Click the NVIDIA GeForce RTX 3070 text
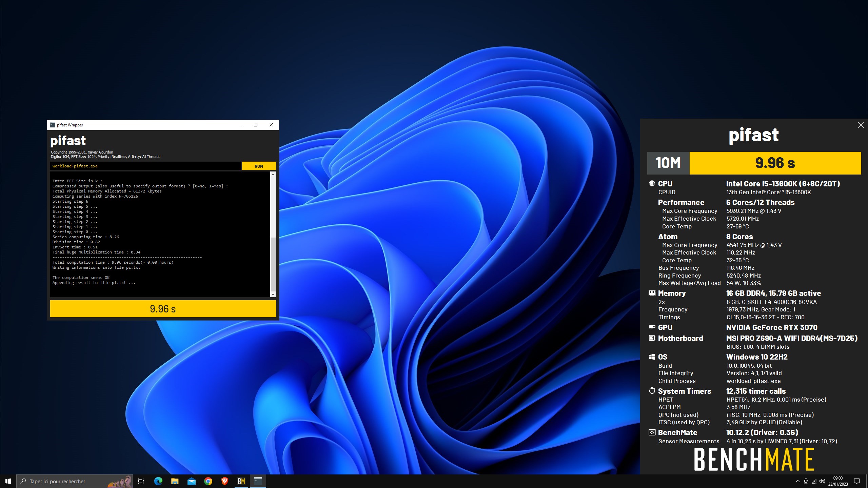 (x=772, y=327)
